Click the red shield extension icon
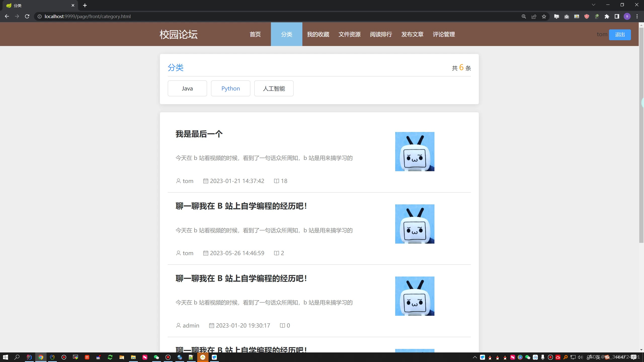Screen dimensions: 644x362 [587, 16]
